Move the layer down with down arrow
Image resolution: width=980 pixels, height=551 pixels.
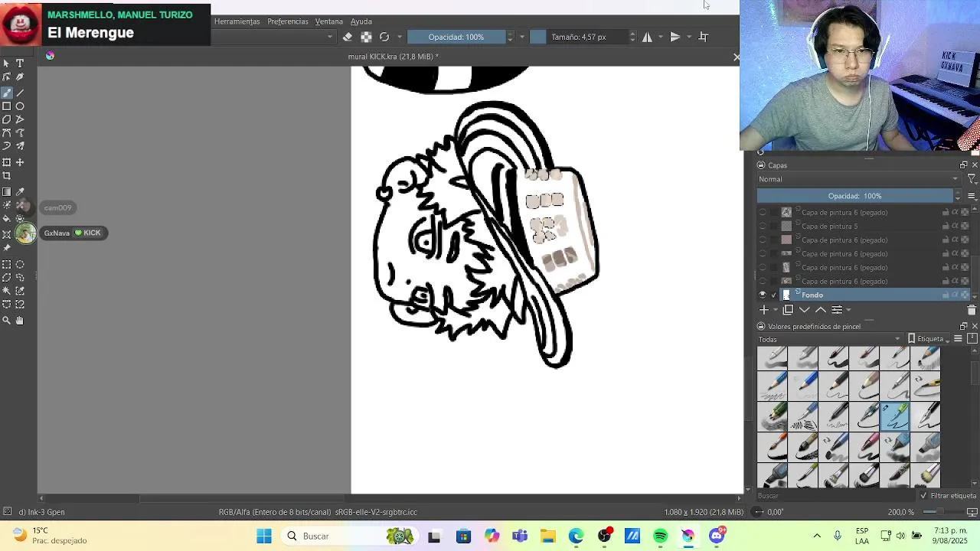click(805, 310)
